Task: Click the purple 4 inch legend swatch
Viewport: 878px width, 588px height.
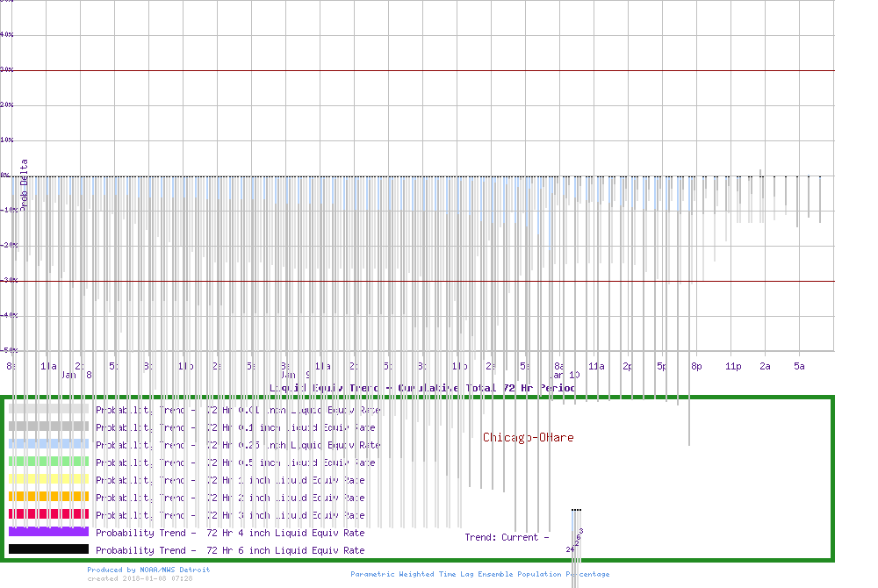Action: (48, 532)
